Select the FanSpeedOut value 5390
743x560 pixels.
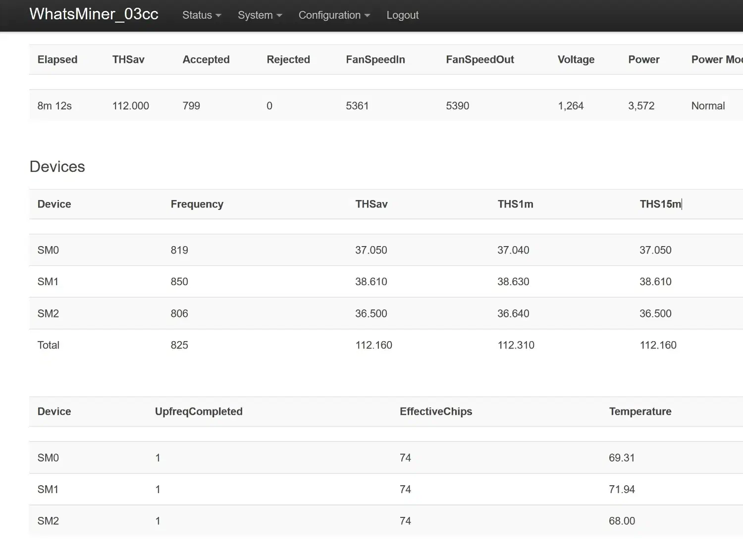click(457, 106)
